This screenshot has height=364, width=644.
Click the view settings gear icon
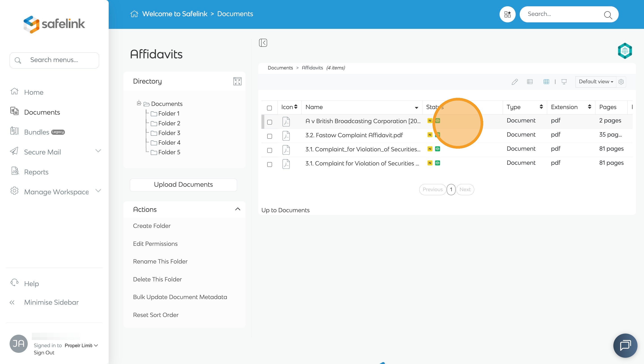[621, 82]
